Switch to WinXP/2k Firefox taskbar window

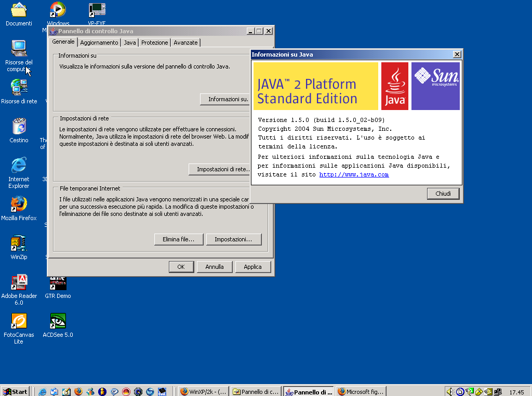204,392
